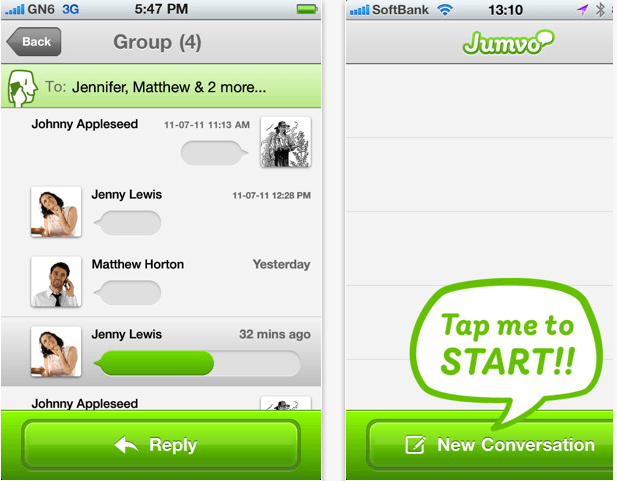
Task: Open Johnny Appleseed's sketch avatar
Action: click(286, 142)
